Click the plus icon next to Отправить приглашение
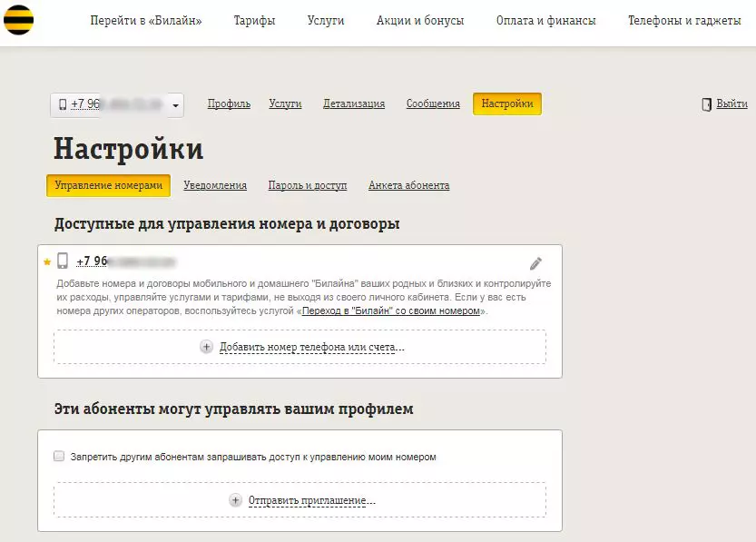 235,500
